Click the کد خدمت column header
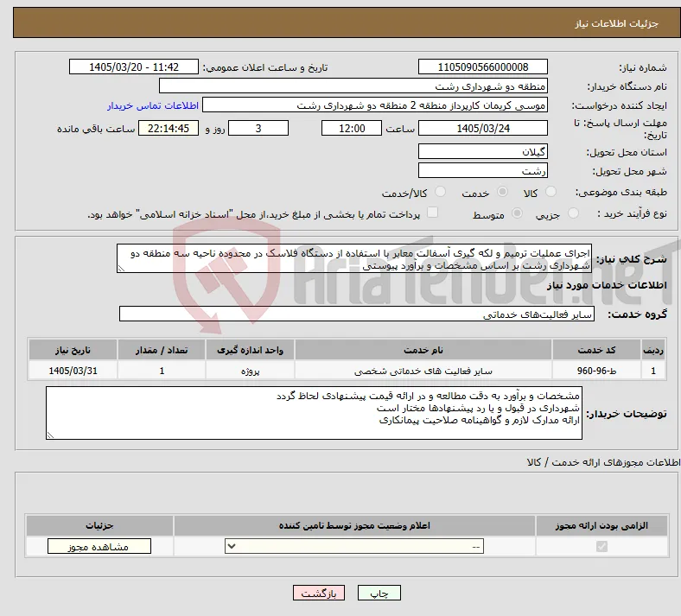This screenshot has height=616, width=681. coord(597,350)
